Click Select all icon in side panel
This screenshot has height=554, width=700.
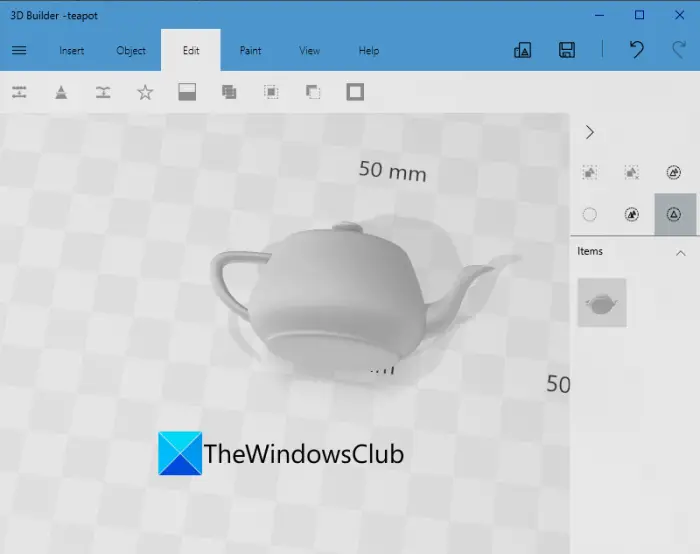click(590, 173)
